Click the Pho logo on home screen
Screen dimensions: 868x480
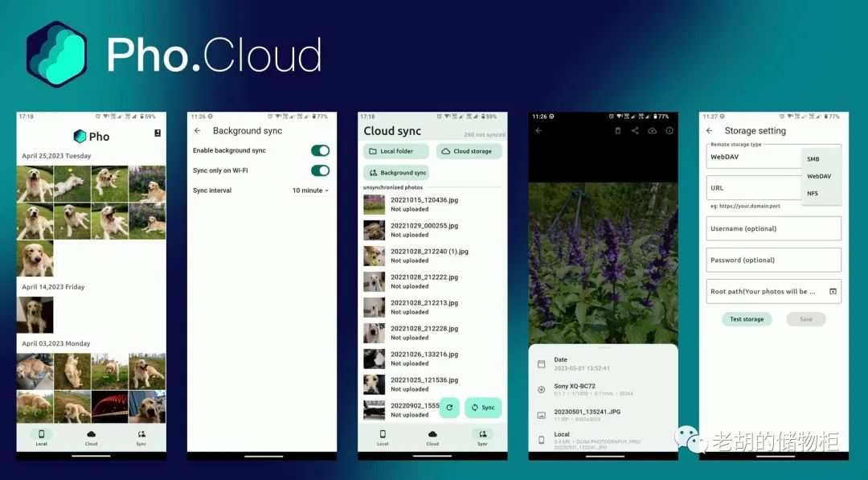[92, 136]
